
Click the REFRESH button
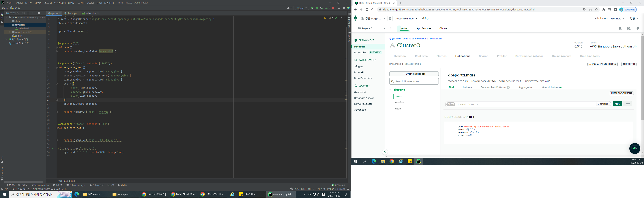pyautogui.click(x=629, y=64)
